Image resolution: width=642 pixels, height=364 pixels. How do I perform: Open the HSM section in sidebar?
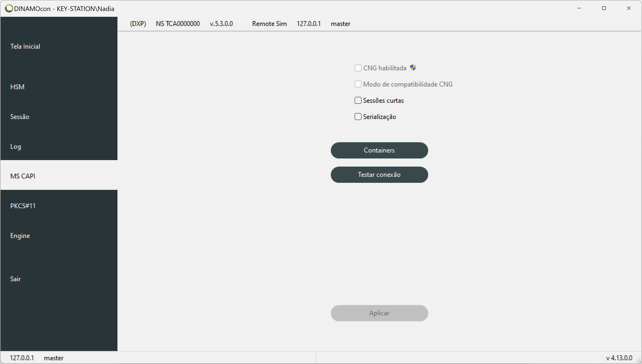pos(59,87)
